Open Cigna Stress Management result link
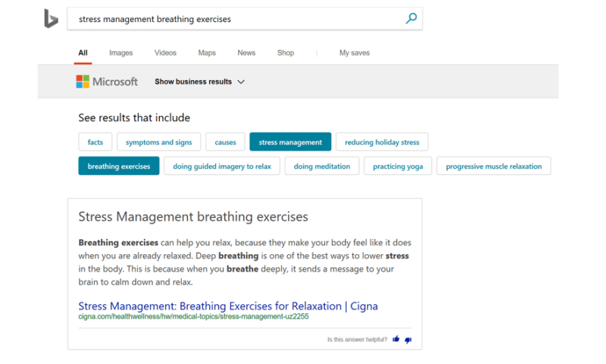 point(228,306)
